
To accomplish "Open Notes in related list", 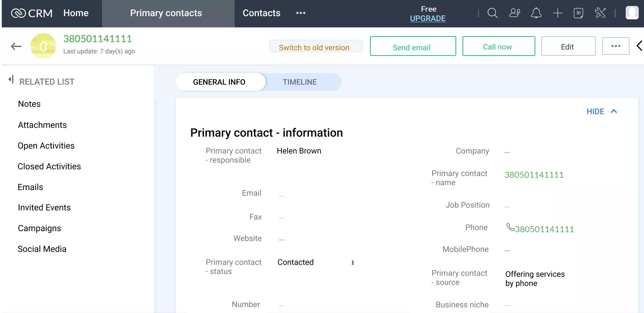I will click(x=29, y=104).
